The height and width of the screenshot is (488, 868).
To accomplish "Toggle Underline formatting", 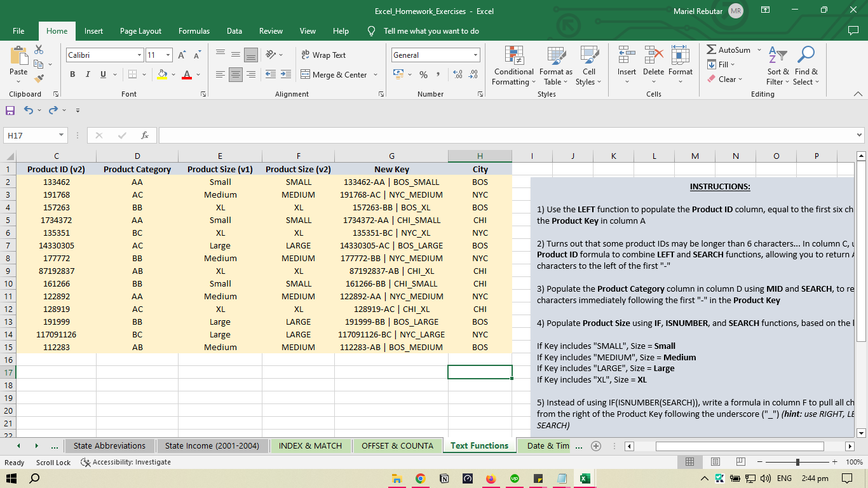I will pyautogui.click(x=104, y=74).
